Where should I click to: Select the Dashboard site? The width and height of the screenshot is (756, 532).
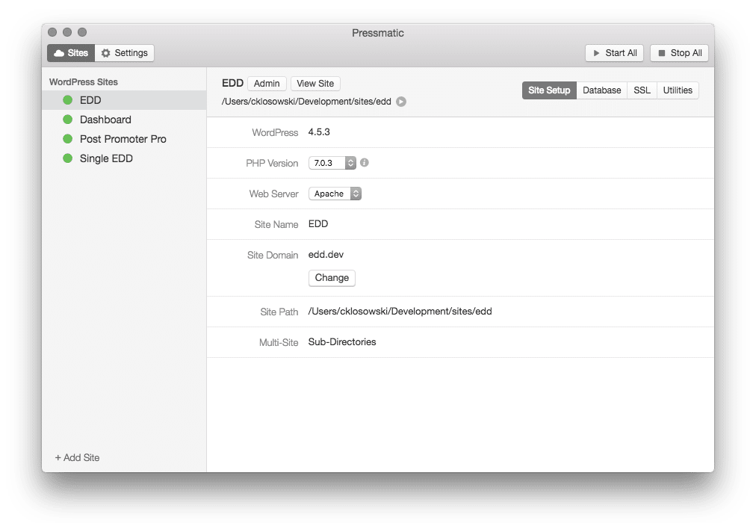click(124, 119)
